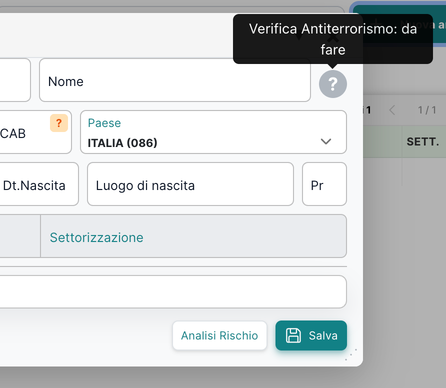Click the Verifica Antiterrorismo tooltip
This screenshot has height=388, width=446.
[333, 39]
